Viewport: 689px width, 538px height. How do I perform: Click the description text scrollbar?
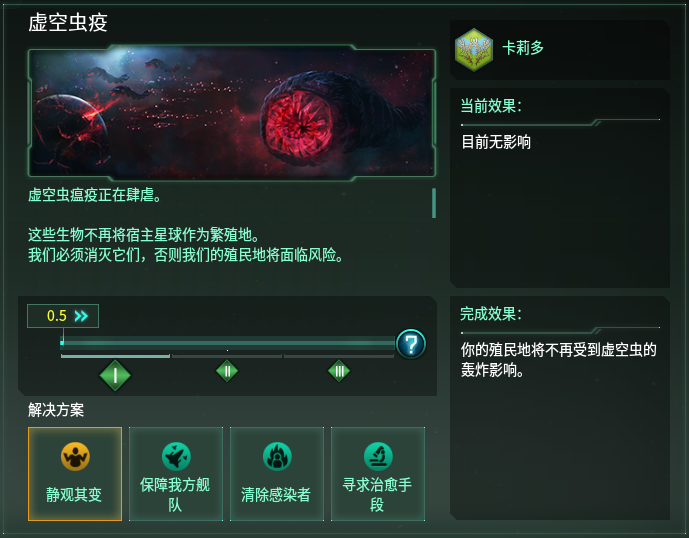coord(434,203)
